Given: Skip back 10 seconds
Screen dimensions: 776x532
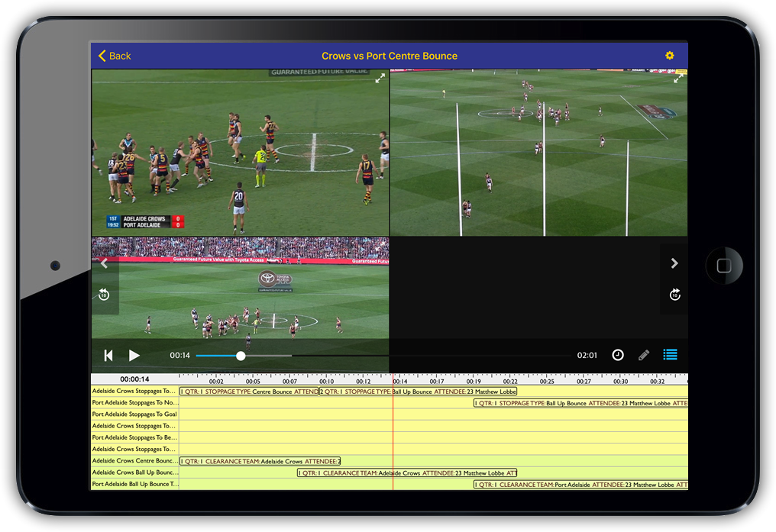Looking at the screenshot, I should pyautogui.click(x=104, y=295).
